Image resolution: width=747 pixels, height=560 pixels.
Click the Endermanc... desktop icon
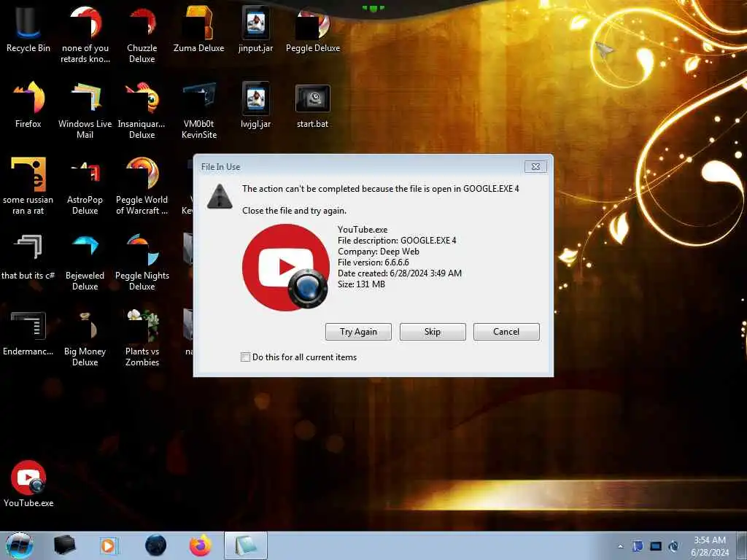[28, 332]
